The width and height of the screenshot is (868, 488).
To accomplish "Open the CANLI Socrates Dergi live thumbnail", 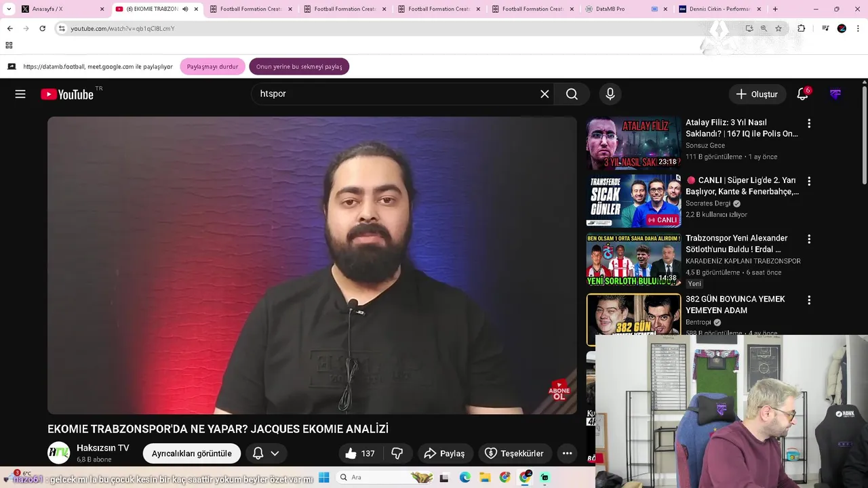I will tap(633, 201).
